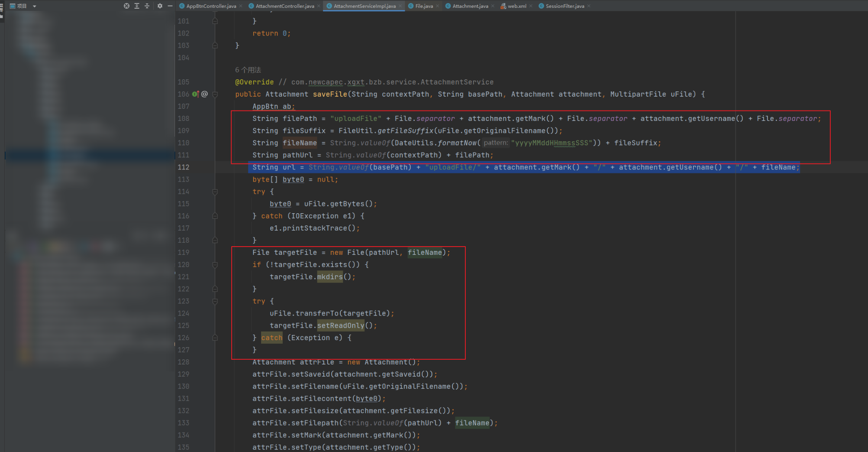The image size is (868, 452).
Task: Click the @Override annotation
Action: tap(255, 82)
